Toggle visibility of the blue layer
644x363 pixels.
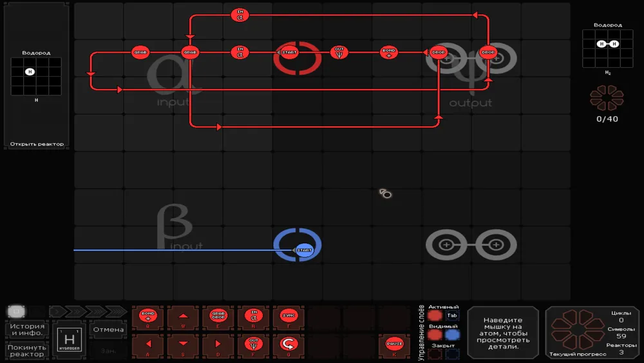pyautogui.click(x=452, y=335)
